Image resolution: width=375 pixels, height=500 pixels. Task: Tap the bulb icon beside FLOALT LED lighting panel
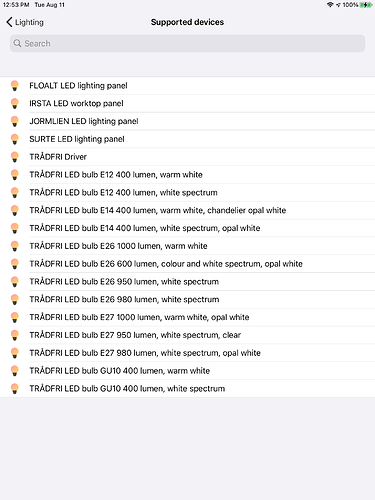15,86
